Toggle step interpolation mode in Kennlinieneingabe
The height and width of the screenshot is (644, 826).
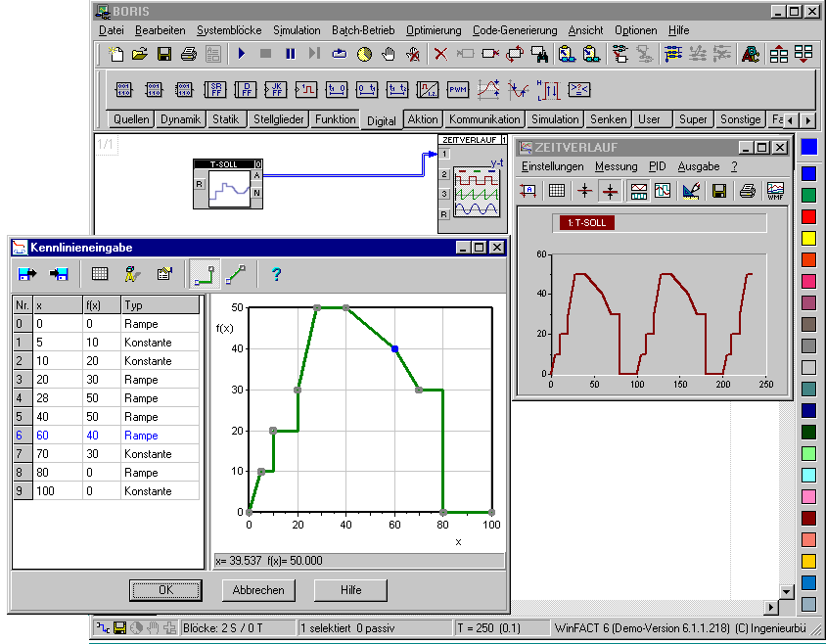205,274
